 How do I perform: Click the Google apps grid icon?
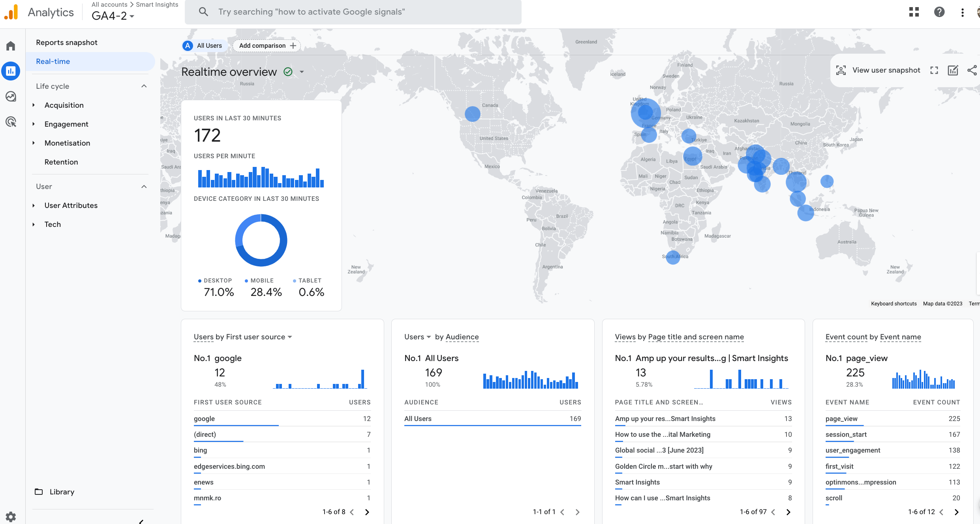tap(914, 12)
